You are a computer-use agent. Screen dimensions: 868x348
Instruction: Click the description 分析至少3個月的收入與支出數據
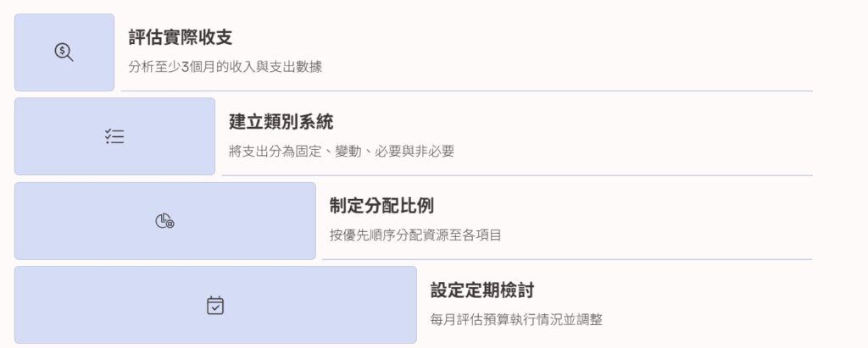(x=225, y=68)
